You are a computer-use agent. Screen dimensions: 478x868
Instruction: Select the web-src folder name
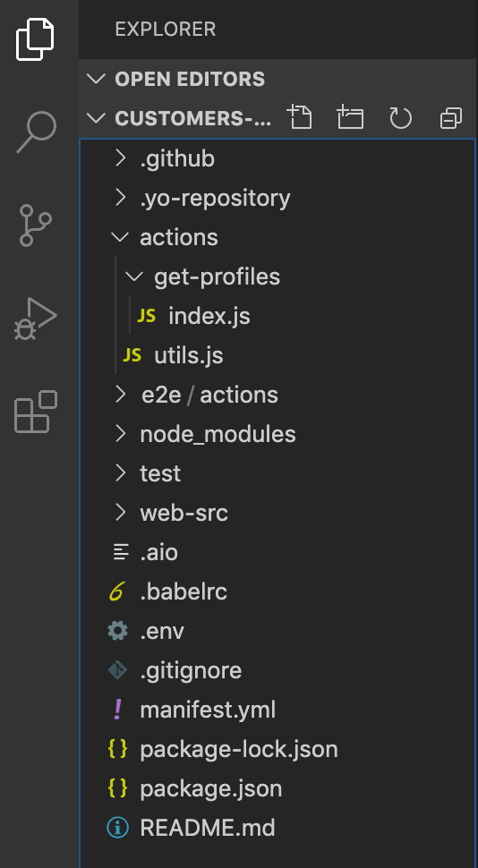(x=184, y=513)
